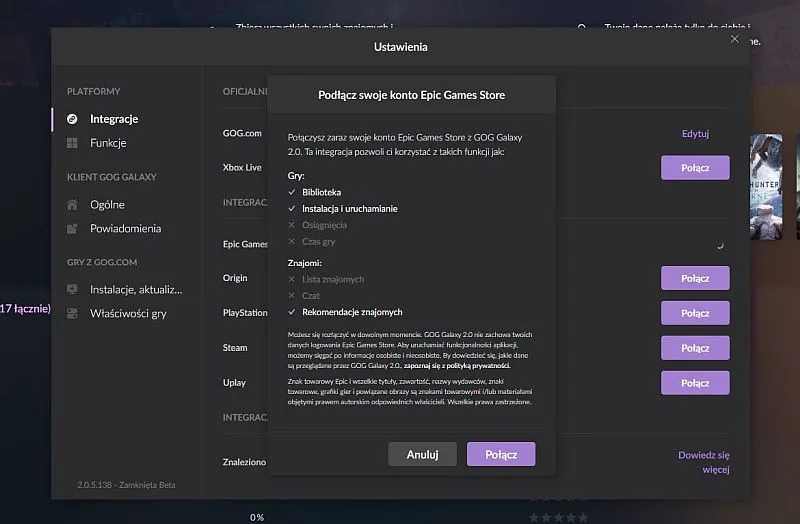Click the Origin integration label
The height and width of the screenshot is (524, 800).
[x=235, y=278]
